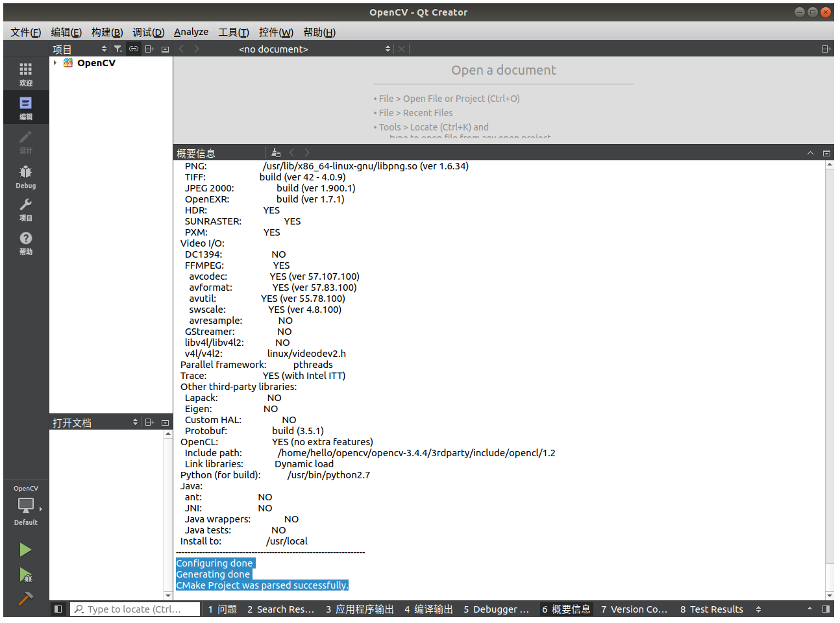Toggle the left sidebar visibility
Image resolution: width=840 pixels, height=623 pixels.
58,609
